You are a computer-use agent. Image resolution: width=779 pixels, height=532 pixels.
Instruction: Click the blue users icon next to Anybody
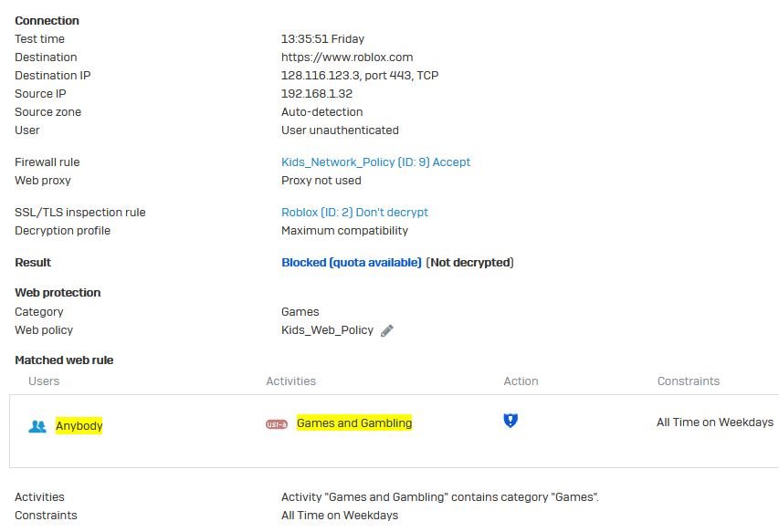click(x=37, y=426)
